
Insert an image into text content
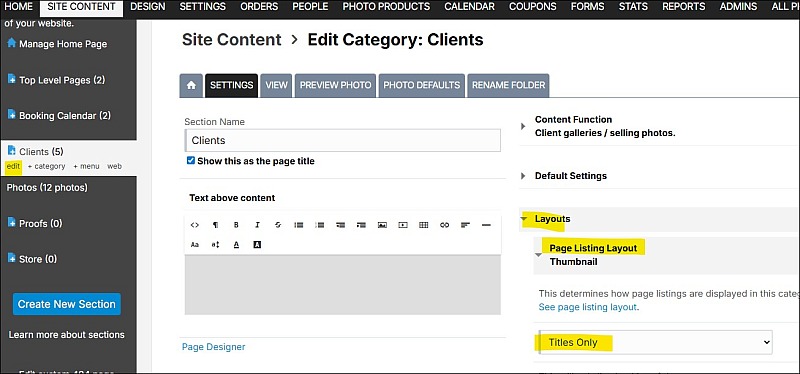click(382, 225)
